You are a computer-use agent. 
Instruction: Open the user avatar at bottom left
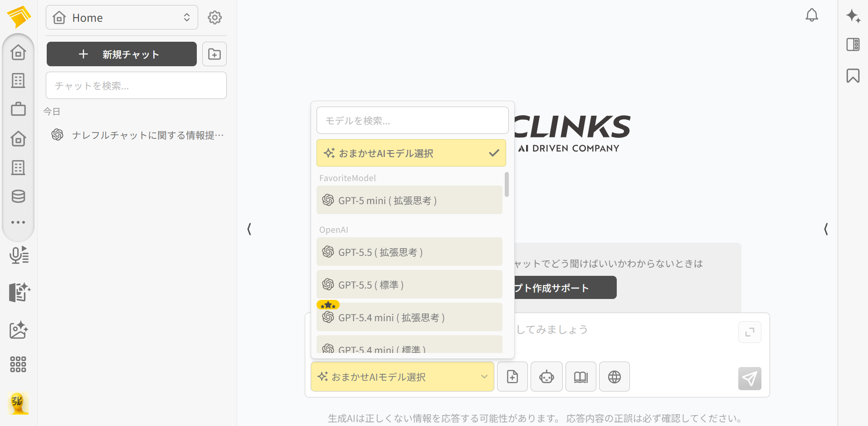coord(18,403)
